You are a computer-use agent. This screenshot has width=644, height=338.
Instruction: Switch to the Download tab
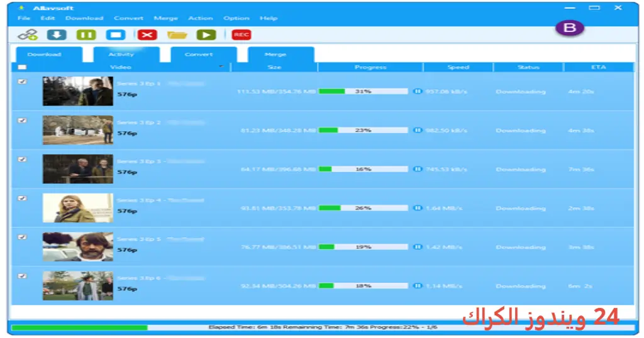click(49, 55)
